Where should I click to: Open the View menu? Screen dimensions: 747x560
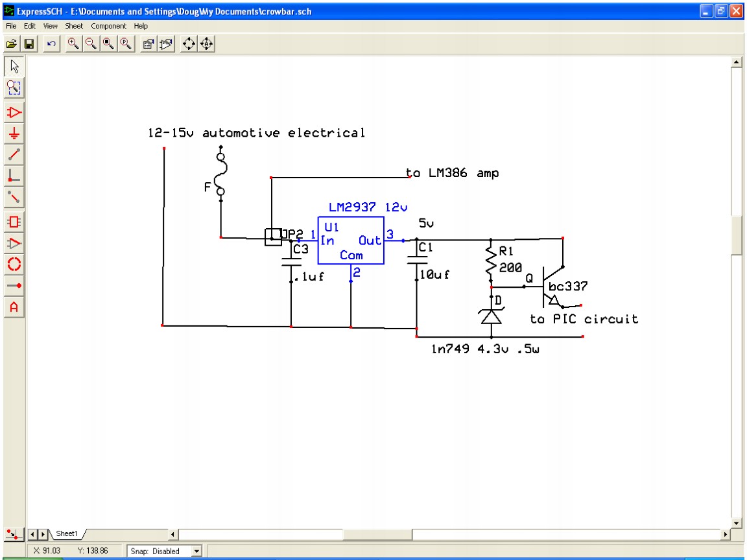pyautogui.click(x=50, y=26)
